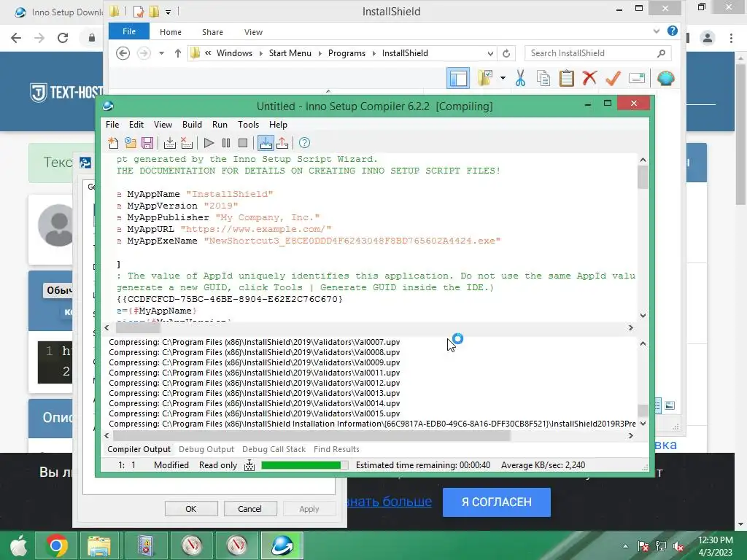
Task: Click the Explorer Refresh icon
Action: pos(506,53)
